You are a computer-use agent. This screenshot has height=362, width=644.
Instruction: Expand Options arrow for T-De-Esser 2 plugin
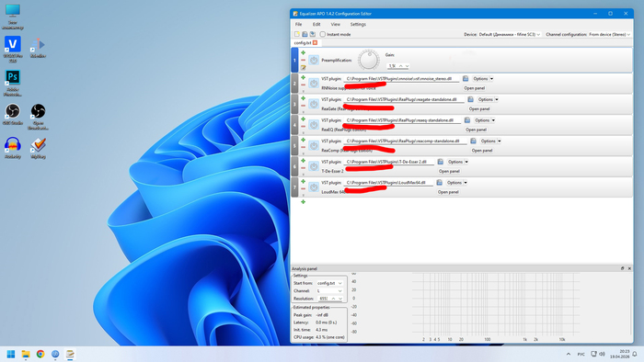coord(466,162)
